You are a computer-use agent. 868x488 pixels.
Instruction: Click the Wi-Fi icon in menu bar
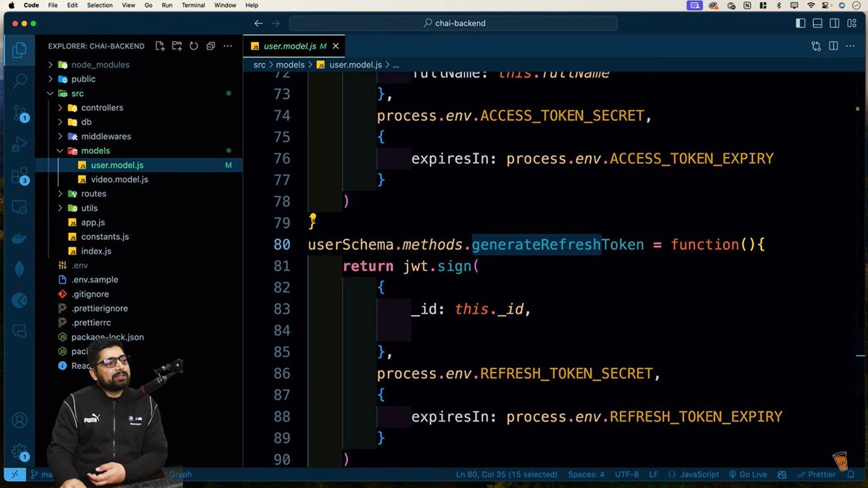[x=811, y=5]
